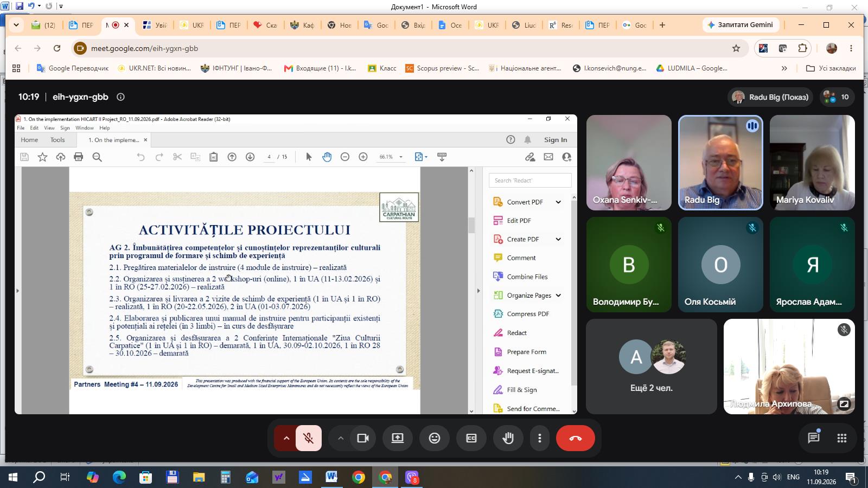Switch to the Вхід browser tab
Screen dimensions: 868x488
point(414,25)
